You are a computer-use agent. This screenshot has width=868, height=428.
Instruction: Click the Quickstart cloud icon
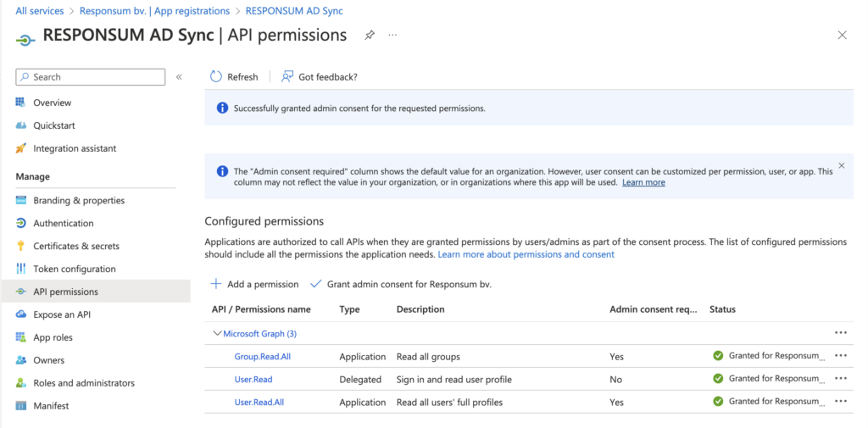point(21,125)
